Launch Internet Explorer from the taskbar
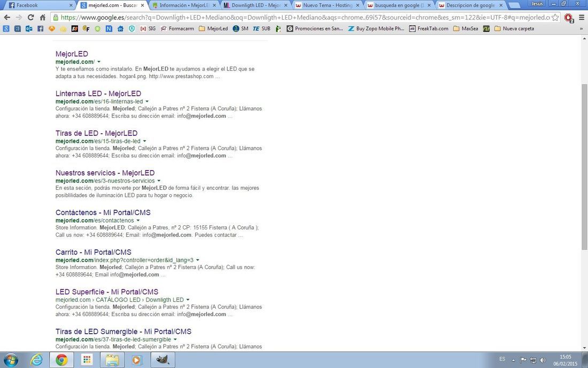This screenshot has width=588, height=368. (36, 360)
